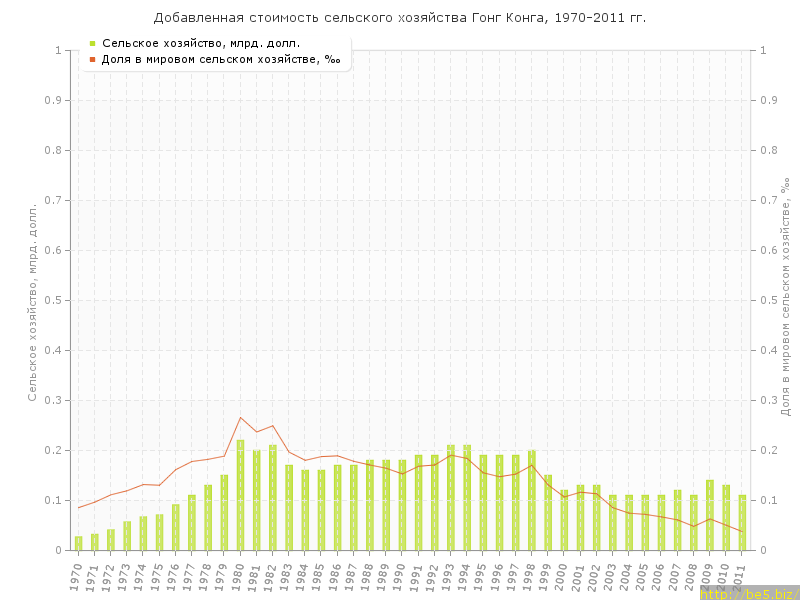Select the bar for year 1993
Image resolution: width=800 pixels, height=600 pixels.
click(x=451, y=497)
